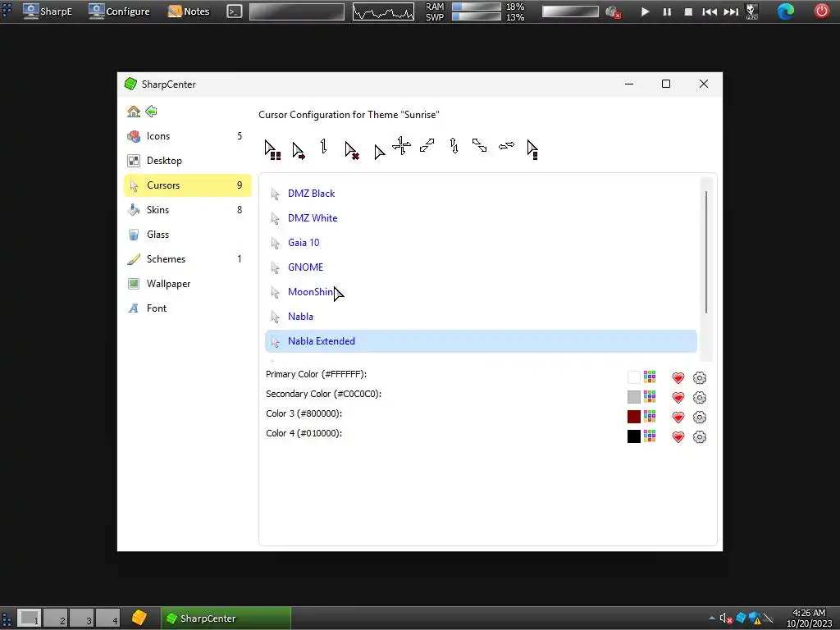Viewport: 840px width, 630px height.
Task: Click the home icon in SharpCenter
Action: 134,112
